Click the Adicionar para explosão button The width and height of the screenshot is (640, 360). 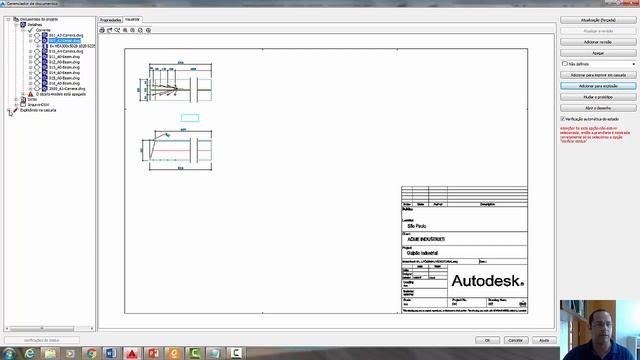(x=598, y=86)
